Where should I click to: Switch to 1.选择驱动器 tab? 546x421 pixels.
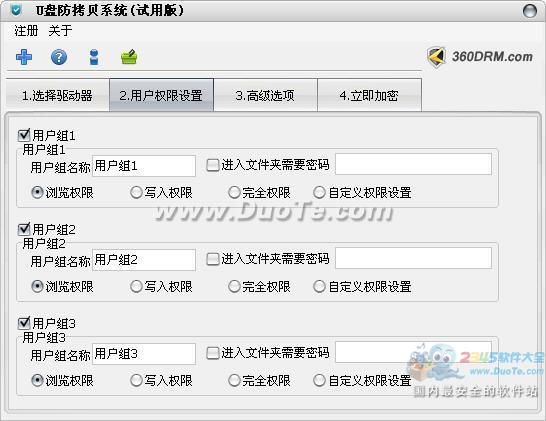[57, 95]
